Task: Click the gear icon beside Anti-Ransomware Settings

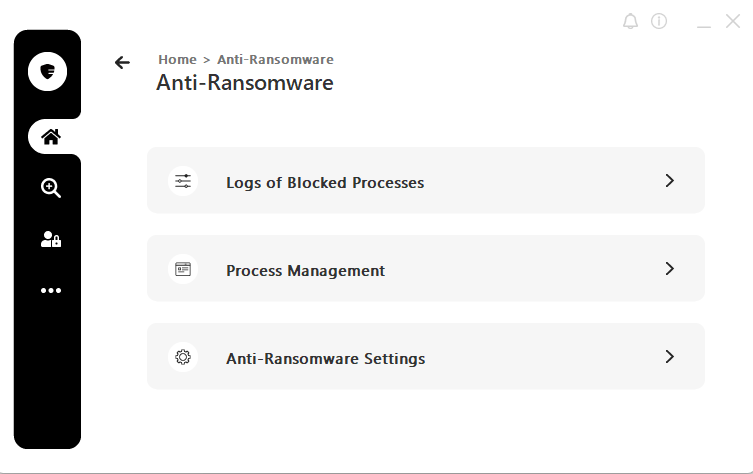Action: (x=183, y=357)
